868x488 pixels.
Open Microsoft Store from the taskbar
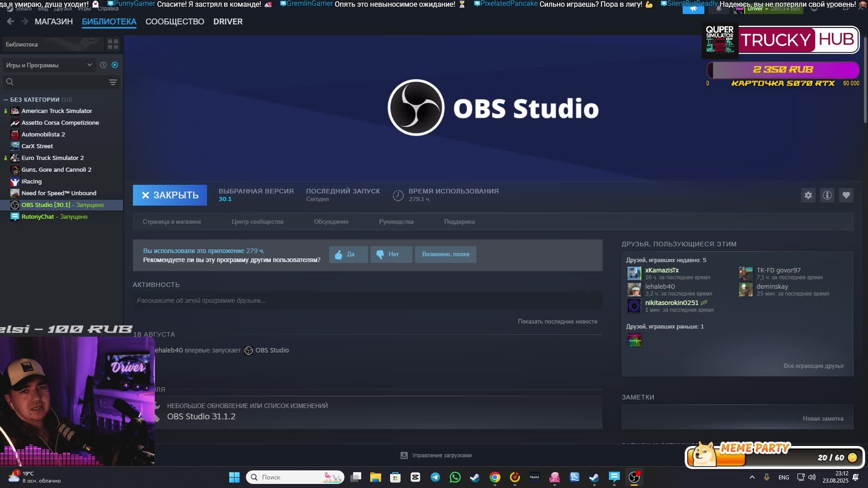click(x=396, y=477)
